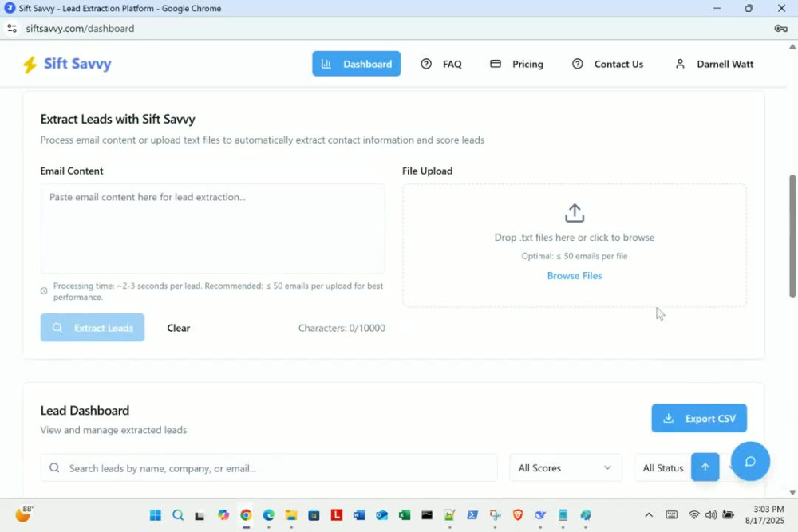Click the scrollbar up arrow
798x532 pixels.
(x=792, y=47)
